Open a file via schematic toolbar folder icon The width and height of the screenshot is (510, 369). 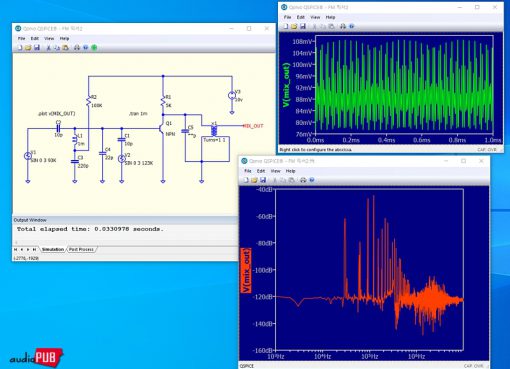coord(28,48)
